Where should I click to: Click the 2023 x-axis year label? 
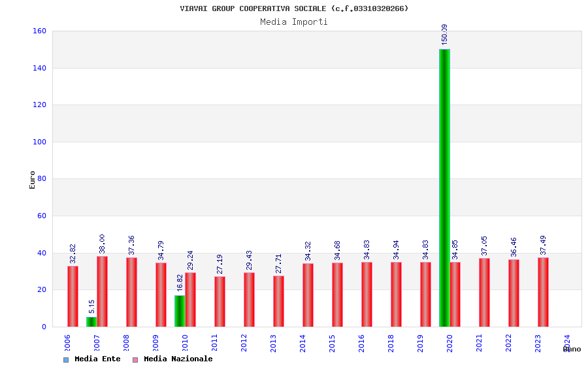click(x=538, y=343)
